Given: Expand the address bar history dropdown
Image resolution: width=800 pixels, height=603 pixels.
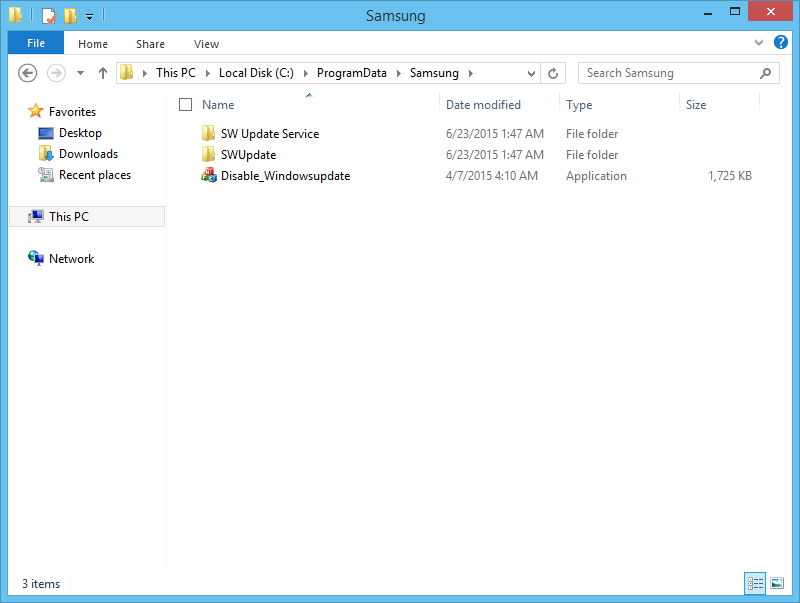Looking at the screenshot, I should 531,73.
